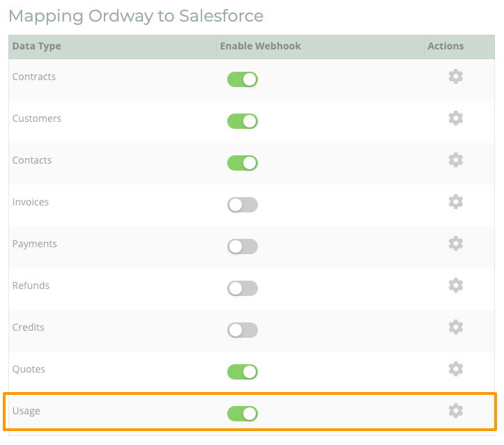Turn off the Contacts webhook switch

coord(243,163)
